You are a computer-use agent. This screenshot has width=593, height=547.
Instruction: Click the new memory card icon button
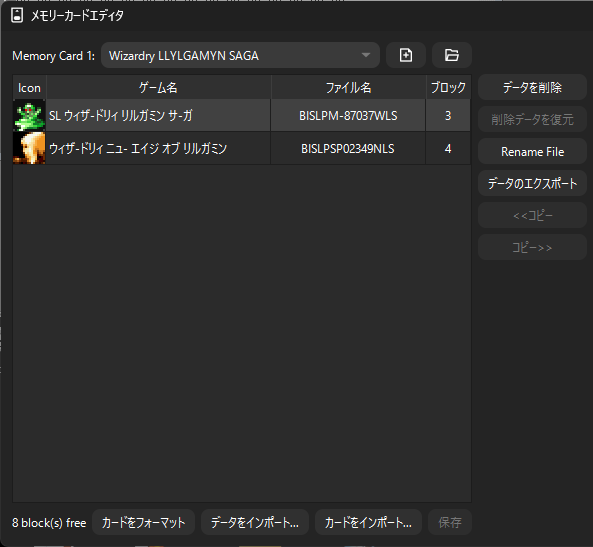coord(406,55)
